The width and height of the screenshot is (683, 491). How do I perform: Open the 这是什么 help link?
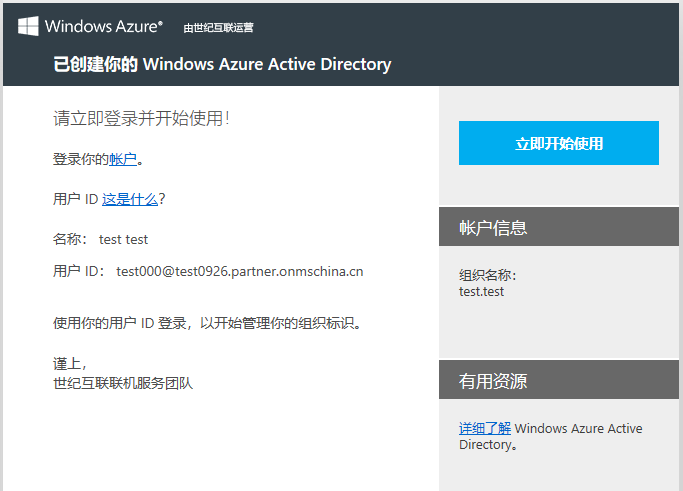[x=130, y=199]
